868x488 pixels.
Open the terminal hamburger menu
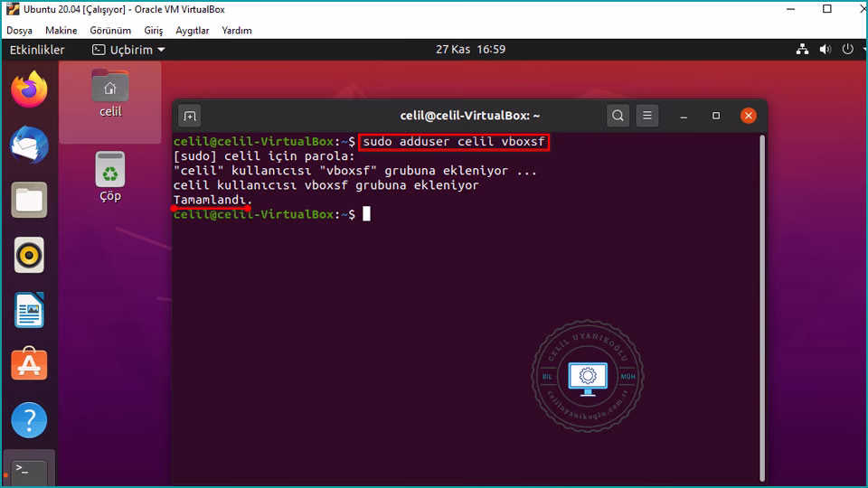647,116
